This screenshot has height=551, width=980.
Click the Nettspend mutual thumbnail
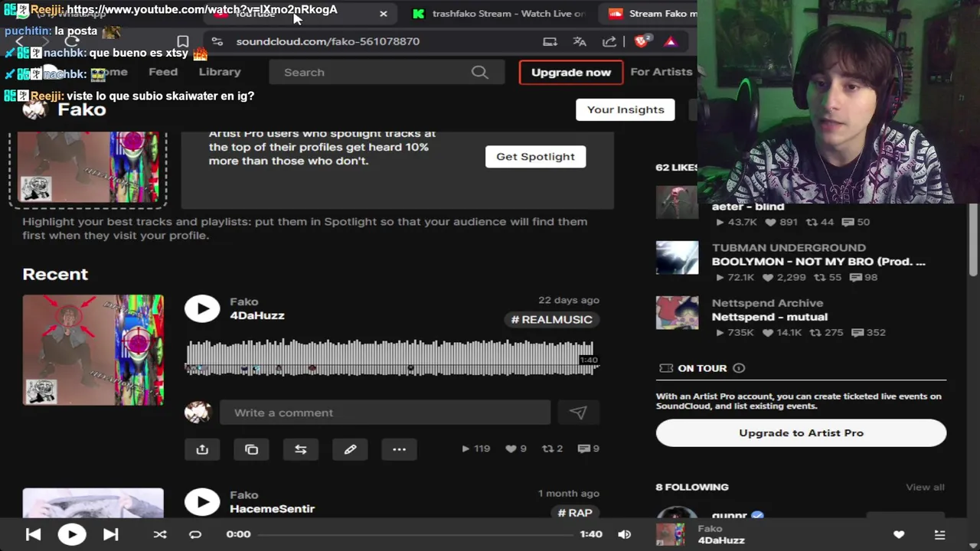coord(677,313)
